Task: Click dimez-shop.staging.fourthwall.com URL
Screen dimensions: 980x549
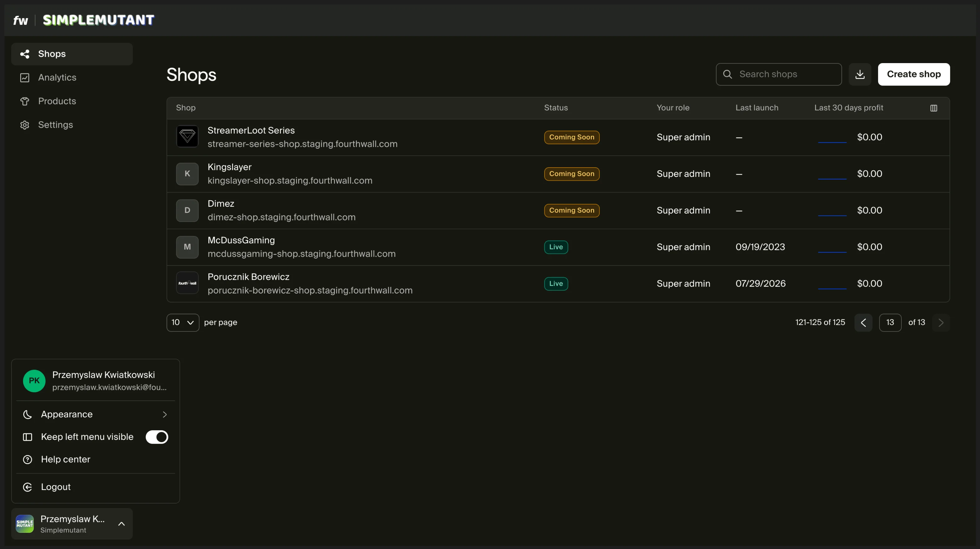Action: (x=282, y=217)
